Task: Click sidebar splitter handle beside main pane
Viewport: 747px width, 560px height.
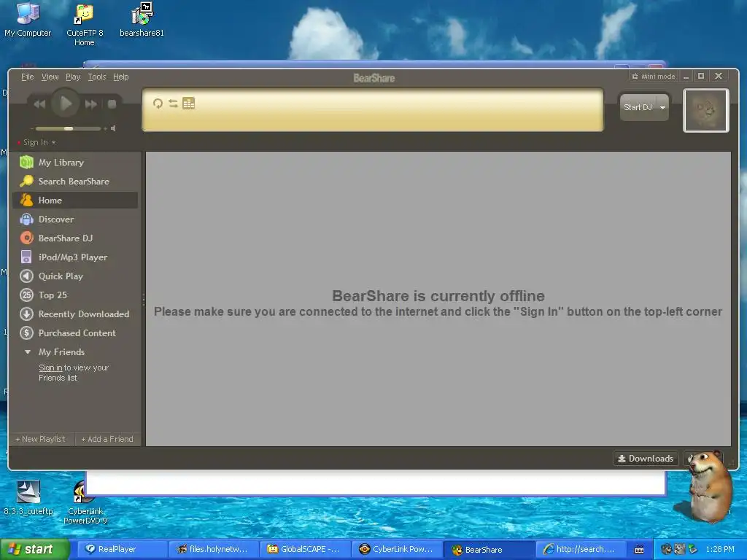Action: pos(144,299)
